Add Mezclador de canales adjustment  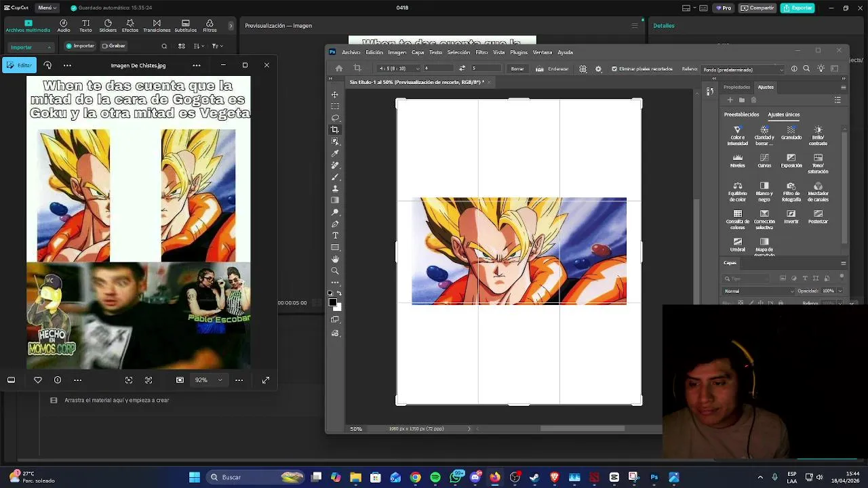tap(818, 192)
